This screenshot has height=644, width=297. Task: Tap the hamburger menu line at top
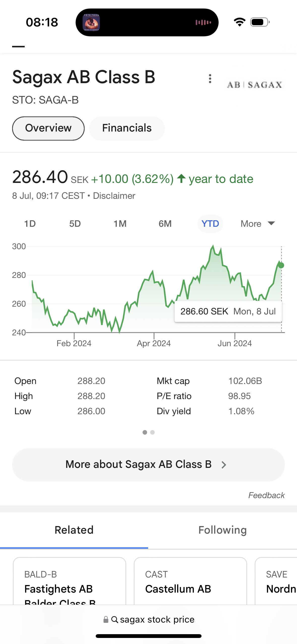click(18, 47)
